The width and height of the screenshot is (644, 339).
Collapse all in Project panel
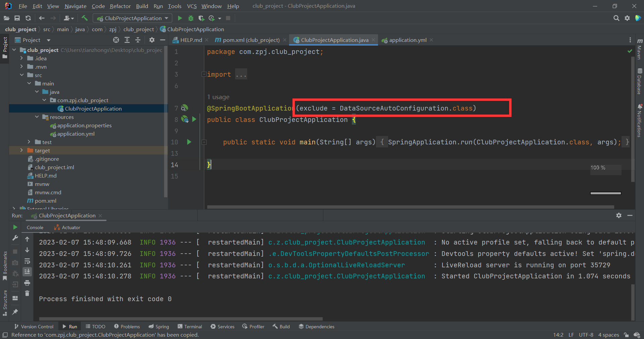click(138, 40)
